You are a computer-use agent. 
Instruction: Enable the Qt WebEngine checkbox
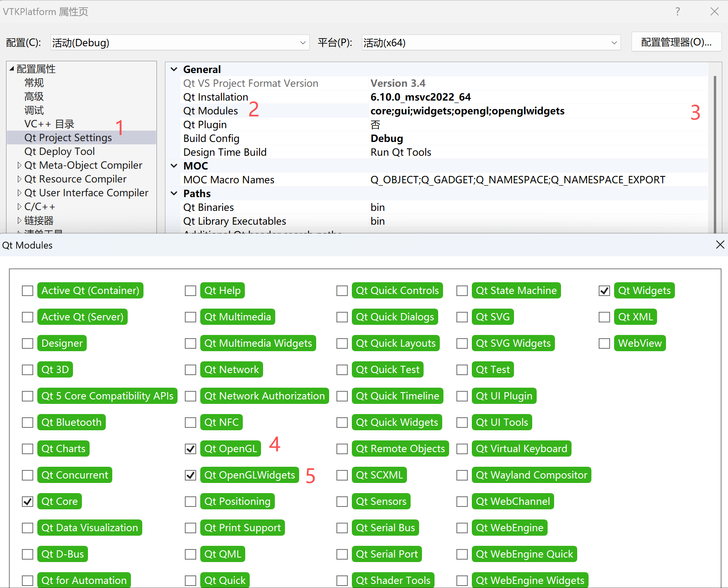[x=462, y=528]
